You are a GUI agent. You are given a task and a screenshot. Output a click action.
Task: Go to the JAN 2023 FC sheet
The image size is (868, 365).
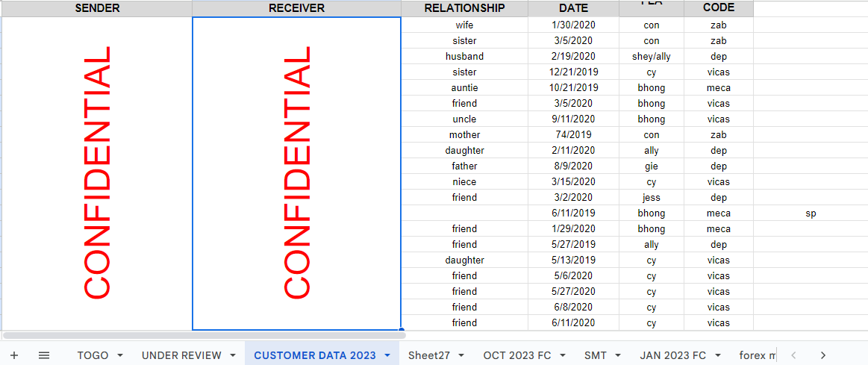[x=672, y=355]
